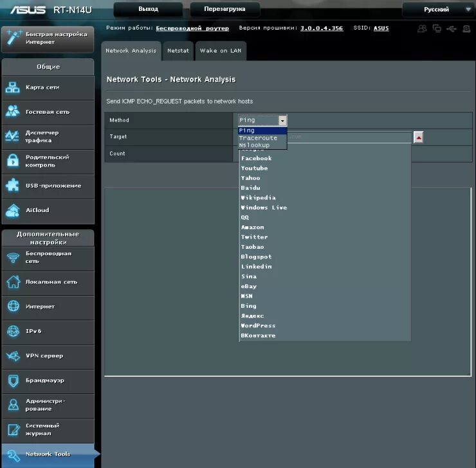Screen dimensions: 476x468
Task: Click the Internet globe icon (Интернет)
Action: click(x=13, y=307)
